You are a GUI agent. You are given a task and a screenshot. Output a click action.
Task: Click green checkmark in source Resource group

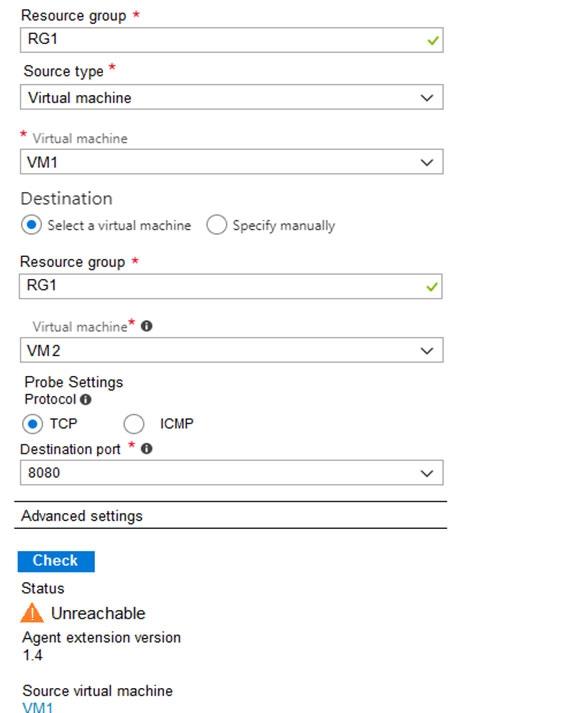433,40
